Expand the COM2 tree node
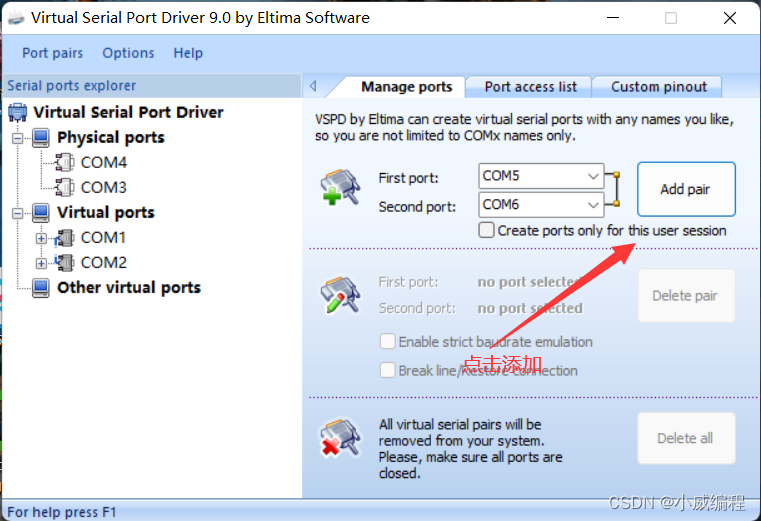 [x=41, y=263]
